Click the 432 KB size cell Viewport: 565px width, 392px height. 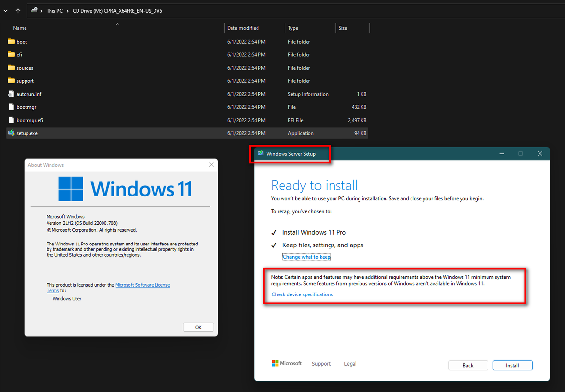pyautogui.click(x=359, y=107)
